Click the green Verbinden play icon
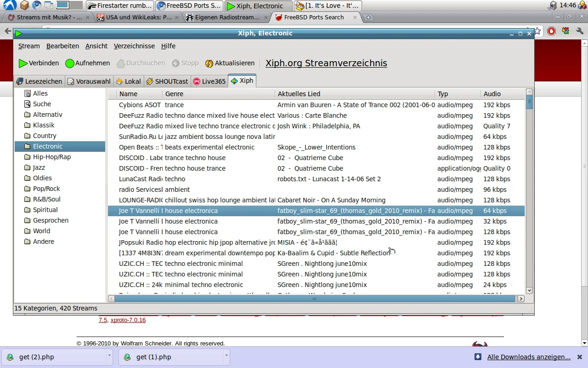This screenshot has width=588, height=368. [x=23, y=63]
